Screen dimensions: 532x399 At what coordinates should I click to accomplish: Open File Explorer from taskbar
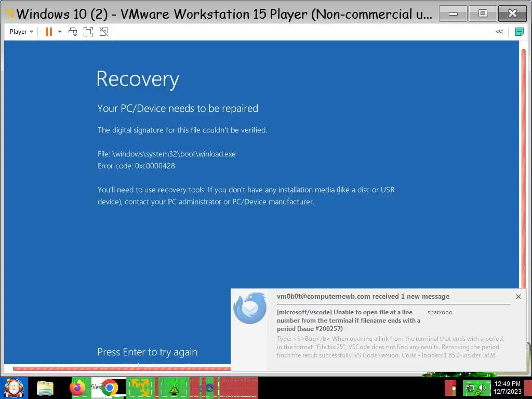[x=45, y=388]
